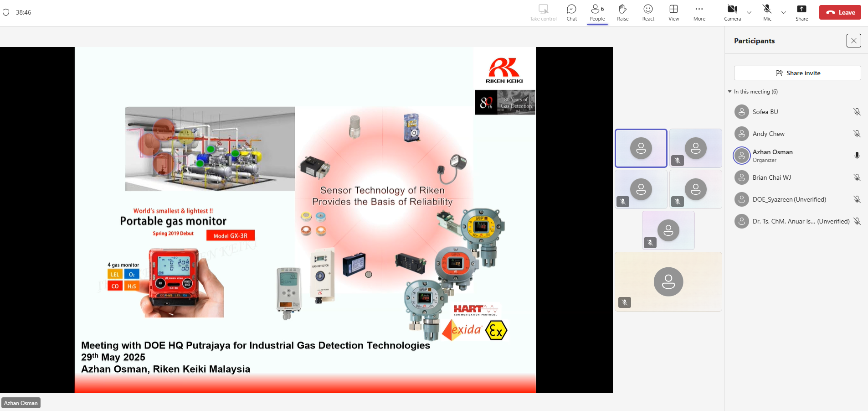
Task: Click Andy Chew's muted mic icon
Action: click(857, 134)
